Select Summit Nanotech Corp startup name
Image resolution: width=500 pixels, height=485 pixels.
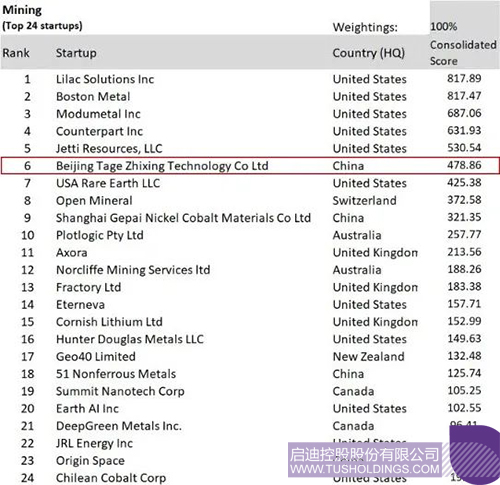click(120, 391)
